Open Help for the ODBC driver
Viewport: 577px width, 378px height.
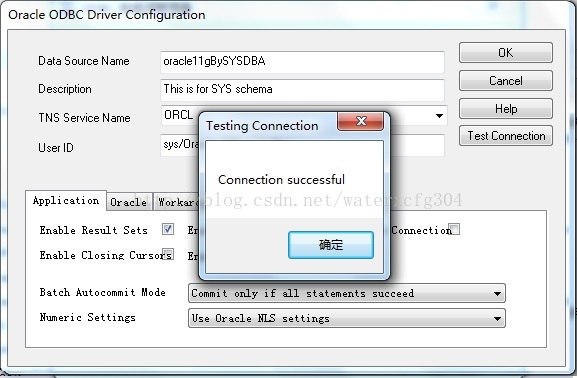(506, 109)
